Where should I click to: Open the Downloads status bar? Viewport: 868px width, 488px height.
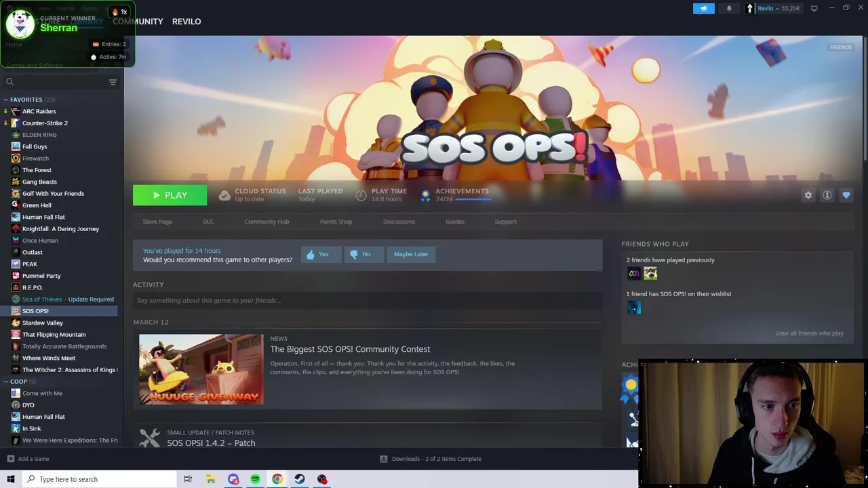coord(431,459)
